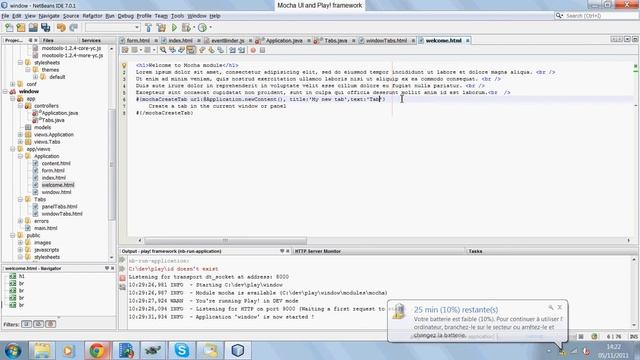Viewport: 640px width, 360px height.
Task: Collapse the controllers folder
Action: (x=20, y=106)
